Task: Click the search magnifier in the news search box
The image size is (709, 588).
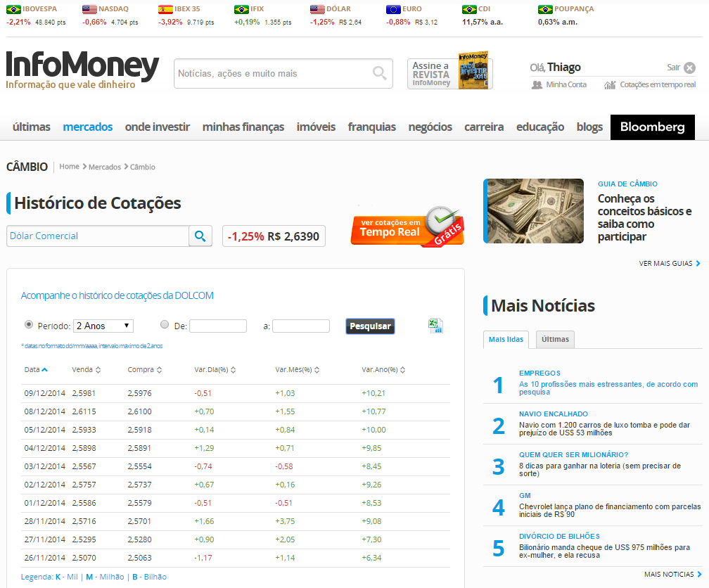Action: [379, 73]
